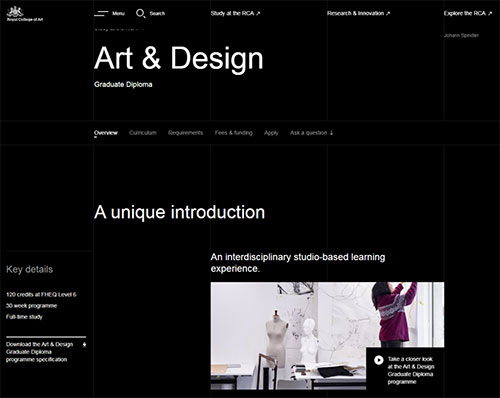Screen dimensions: 500x398
Task: Go to the Requirements tab
Action: [185, 133]
